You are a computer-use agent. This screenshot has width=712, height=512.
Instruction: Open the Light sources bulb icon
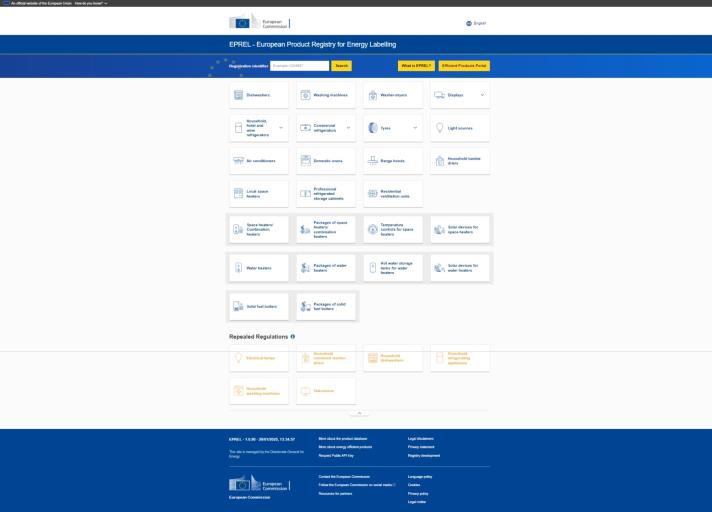tap(440, 128)
